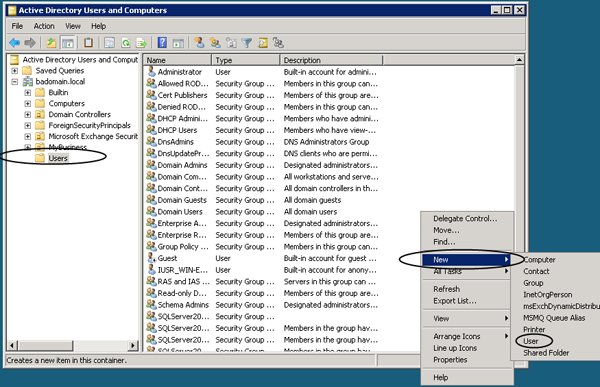Click tree pane left scroll arrow
The height and width of the screenshot is (387, 600).
11,345
